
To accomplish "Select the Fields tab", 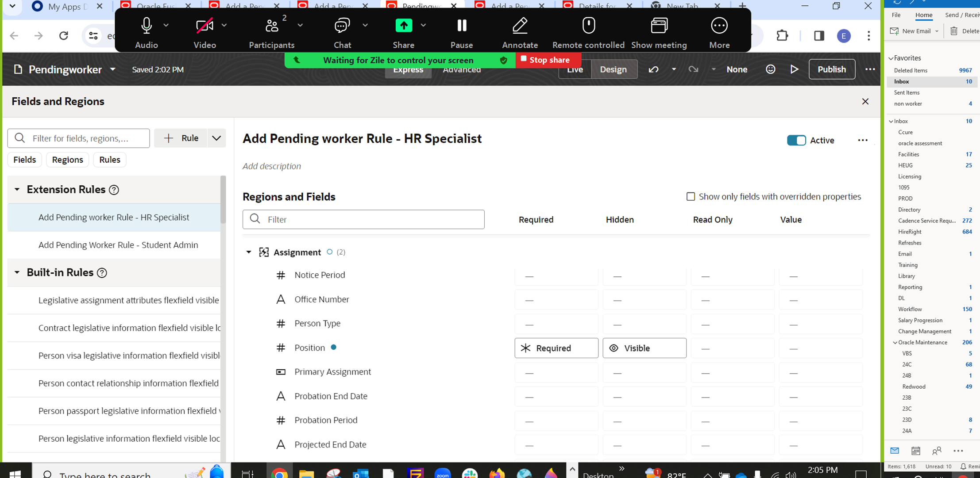I will click(24, 160).
